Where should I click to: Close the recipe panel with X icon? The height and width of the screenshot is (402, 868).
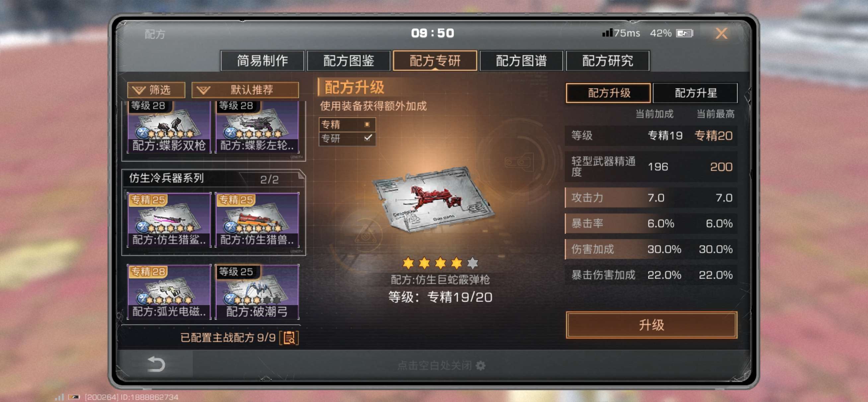[x=721, y=33]
